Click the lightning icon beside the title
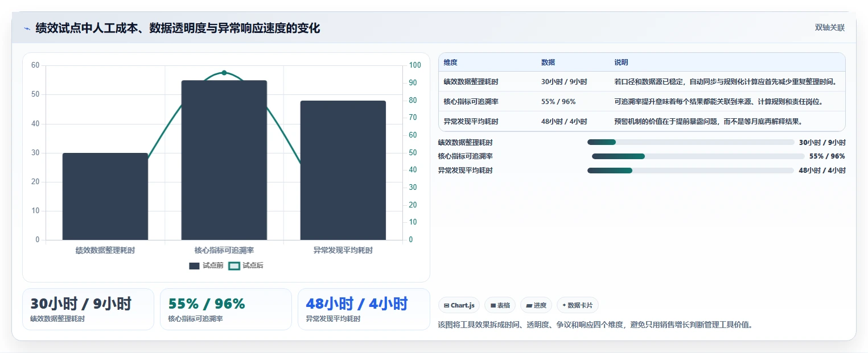 coord(27,28)
